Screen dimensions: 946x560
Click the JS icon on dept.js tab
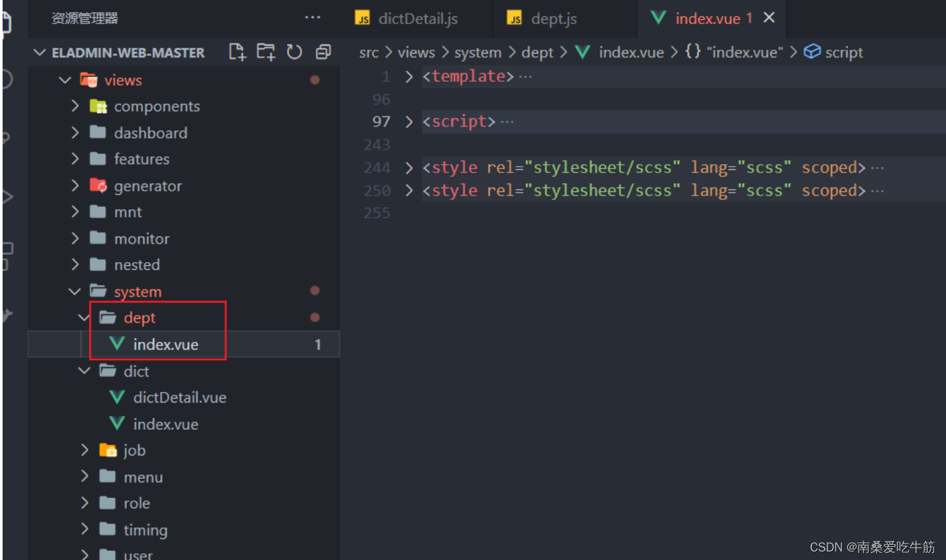pyautogui.click(x=515, y=18)
